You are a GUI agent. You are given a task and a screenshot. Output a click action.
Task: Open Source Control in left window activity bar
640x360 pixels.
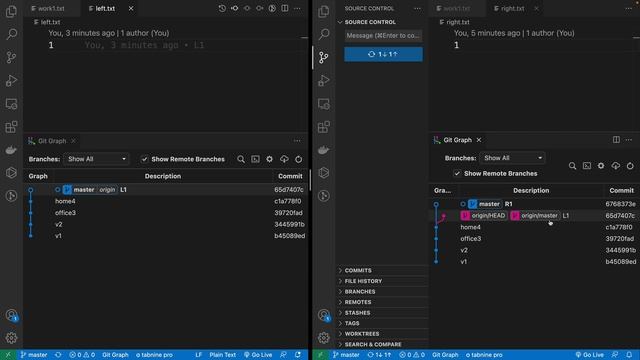pyautogui.click(x=11, y=57)
